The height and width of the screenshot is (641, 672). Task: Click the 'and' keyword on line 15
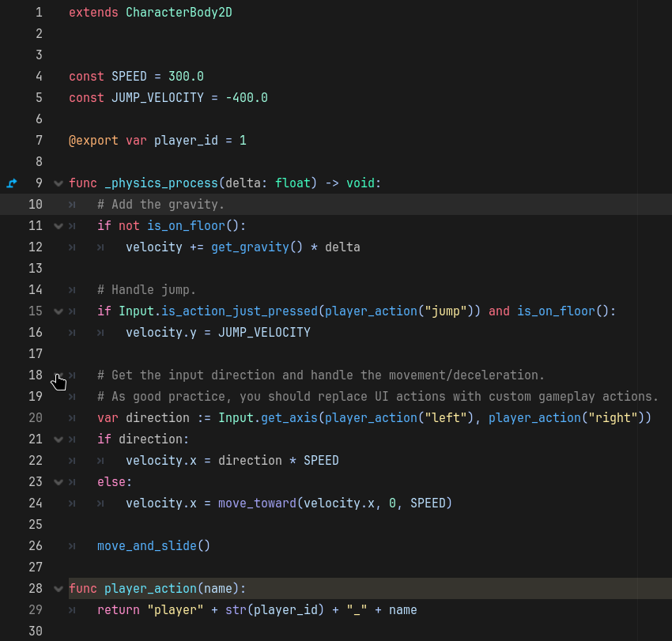pyautogui.click(x=500, y=311)
